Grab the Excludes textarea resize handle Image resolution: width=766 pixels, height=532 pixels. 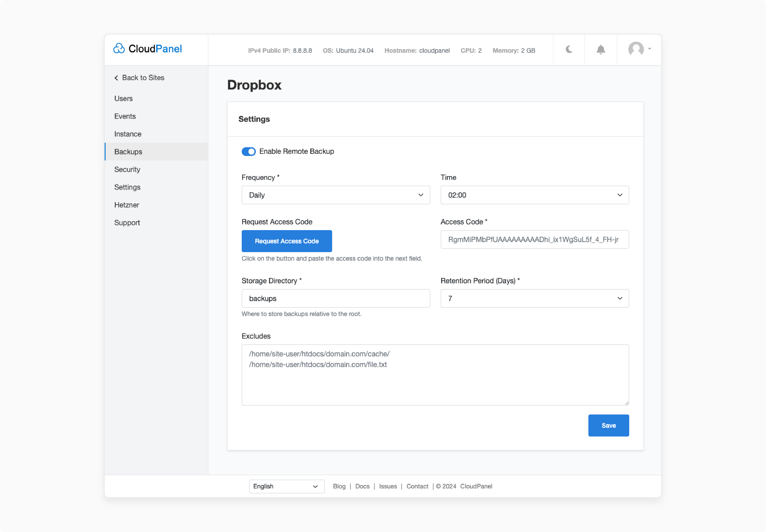(x=627, y=403)
